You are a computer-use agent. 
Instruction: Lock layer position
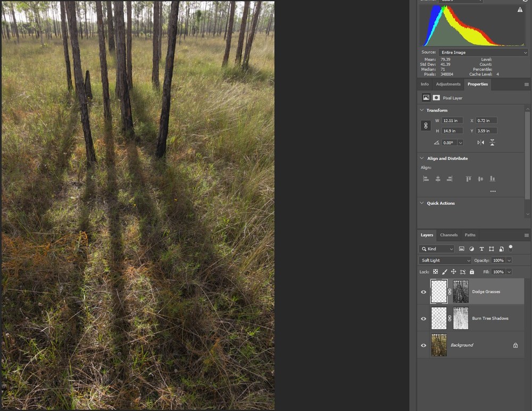pos(453,272)
